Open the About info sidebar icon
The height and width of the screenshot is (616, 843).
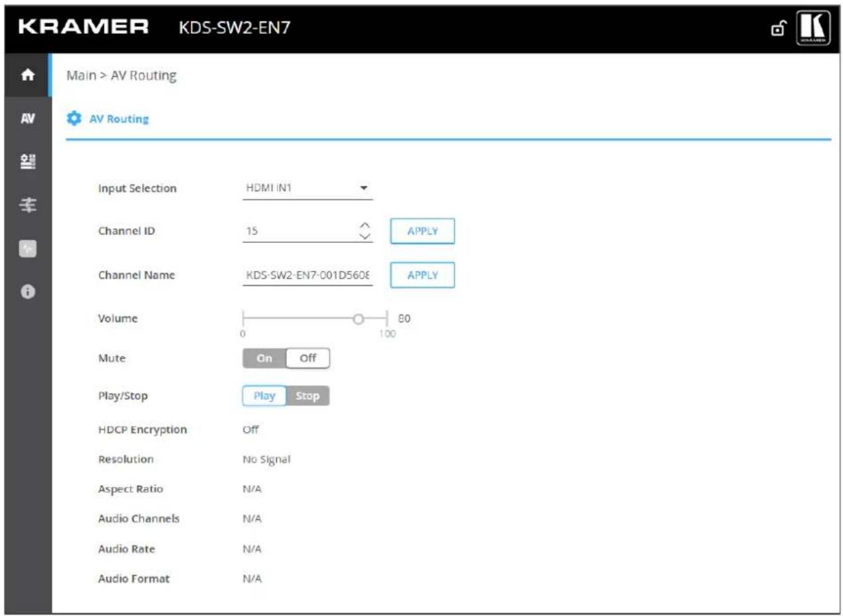27,292
